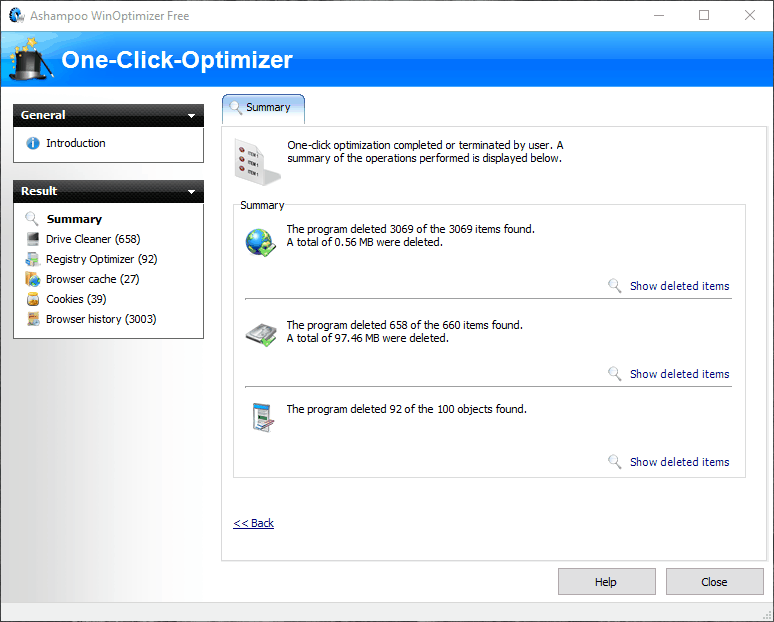Click the magnifier icon next to Summary in Result
Viewport: 774px width, 622px height.
tap(32, 219)
